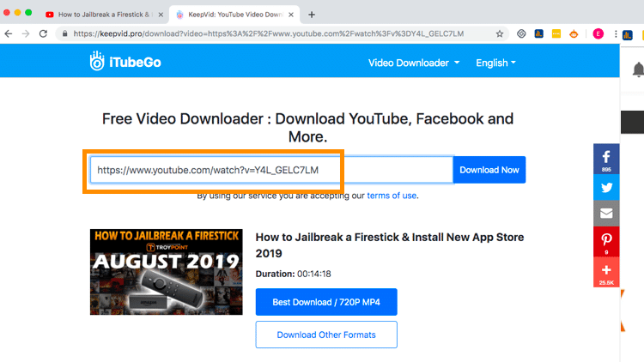Click the Firestick video thumbnail

(167, 272)
